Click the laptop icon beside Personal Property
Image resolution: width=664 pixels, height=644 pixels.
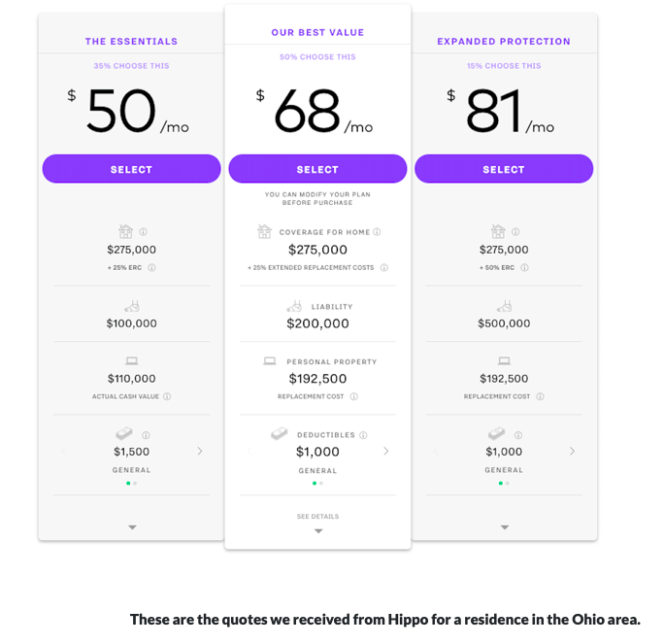pyautogui.click(x=270, y=361)
